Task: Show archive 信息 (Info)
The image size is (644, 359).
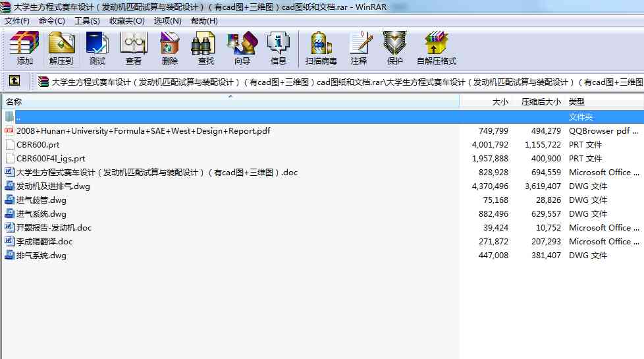Action: pos(278,48)
